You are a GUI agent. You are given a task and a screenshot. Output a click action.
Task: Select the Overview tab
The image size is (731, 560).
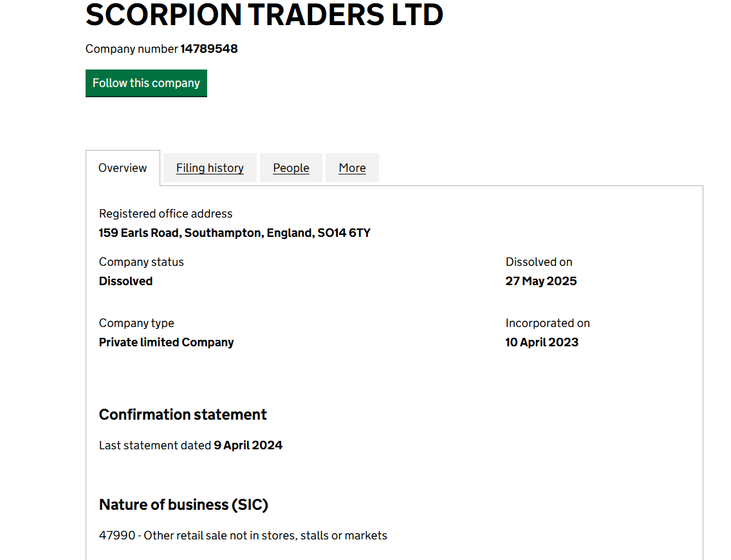[122, 168]
